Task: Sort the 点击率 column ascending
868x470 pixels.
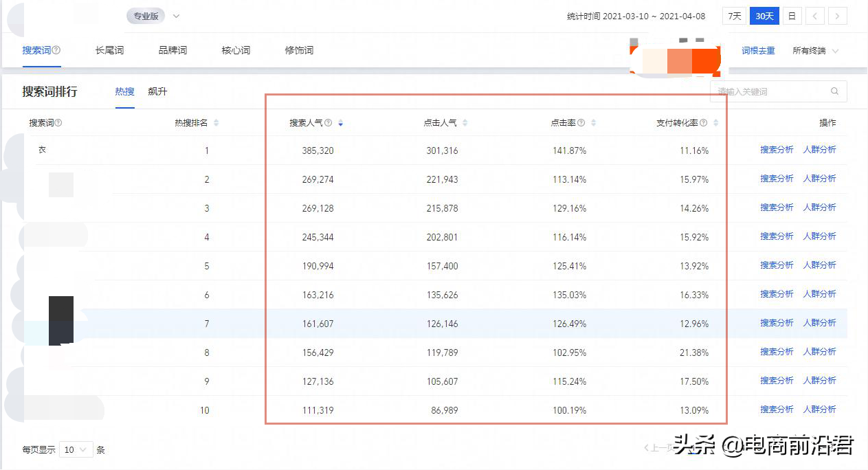Action: tap(592, 120)
